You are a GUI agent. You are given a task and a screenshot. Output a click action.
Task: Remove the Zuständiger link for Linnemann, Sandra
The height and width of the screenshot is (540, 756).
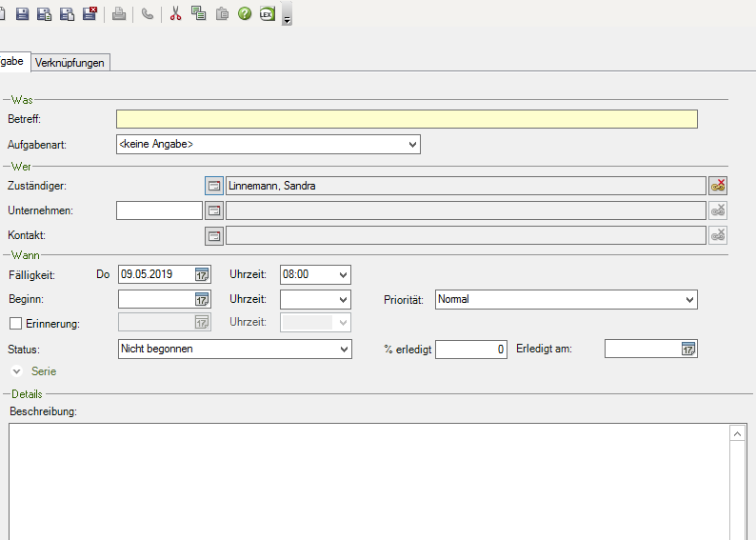tap(718, 186)
